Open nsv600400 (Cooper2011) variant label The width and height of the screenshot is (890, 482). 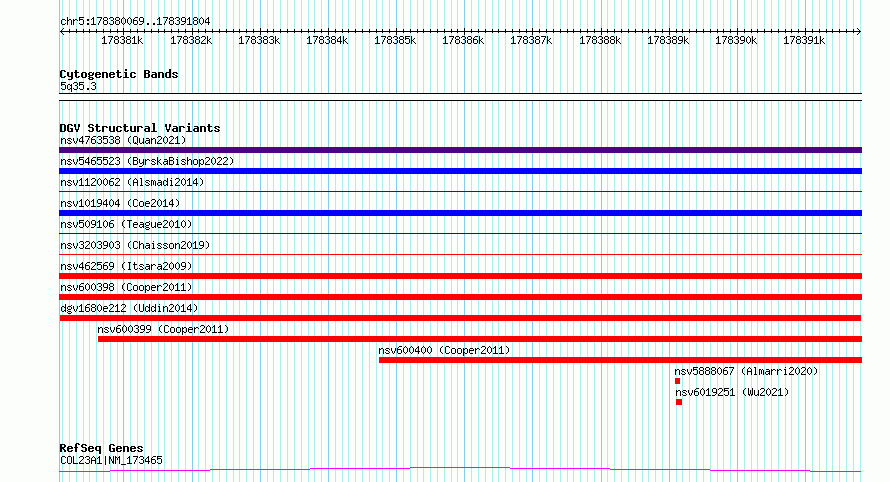pyautogui.click(x=444, y=350)
